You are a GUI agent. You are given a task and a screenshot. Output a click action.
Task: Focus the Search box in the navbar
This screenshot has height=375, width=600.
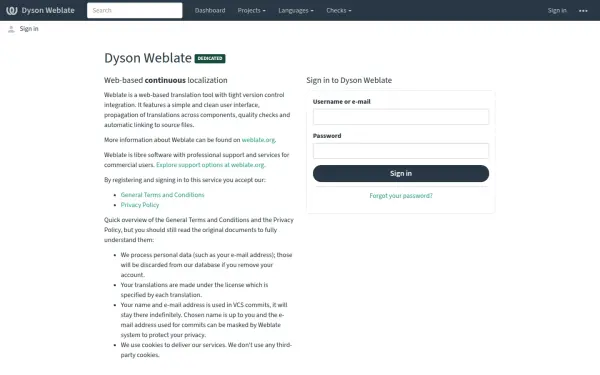tap(135, 10)
